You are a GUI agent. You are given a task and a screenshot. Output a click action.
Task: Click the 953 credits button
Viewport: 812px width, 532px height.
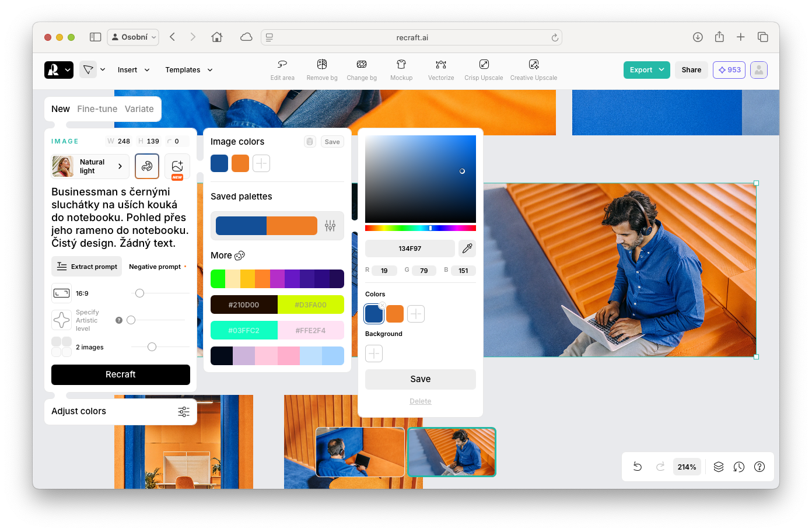point(729,70)
